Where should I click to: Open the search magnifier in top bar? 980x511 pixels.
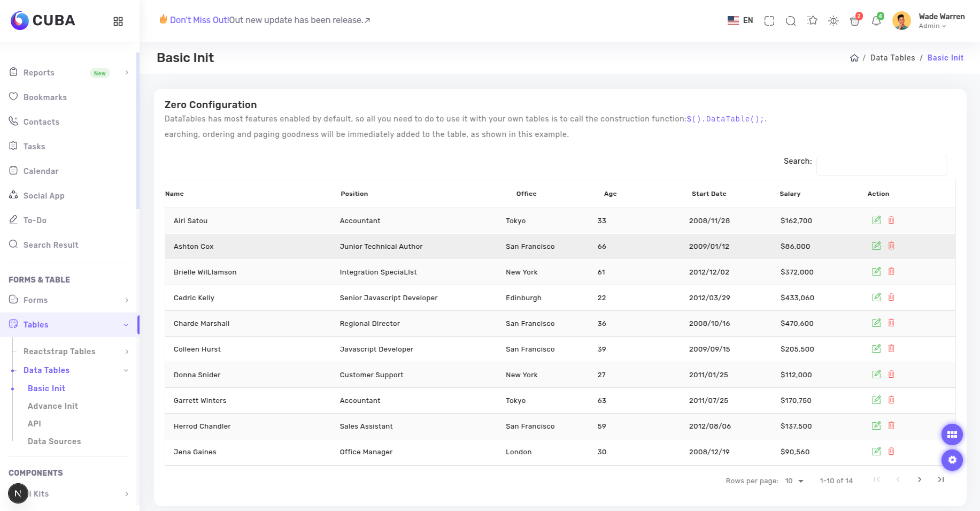(790, 21)
